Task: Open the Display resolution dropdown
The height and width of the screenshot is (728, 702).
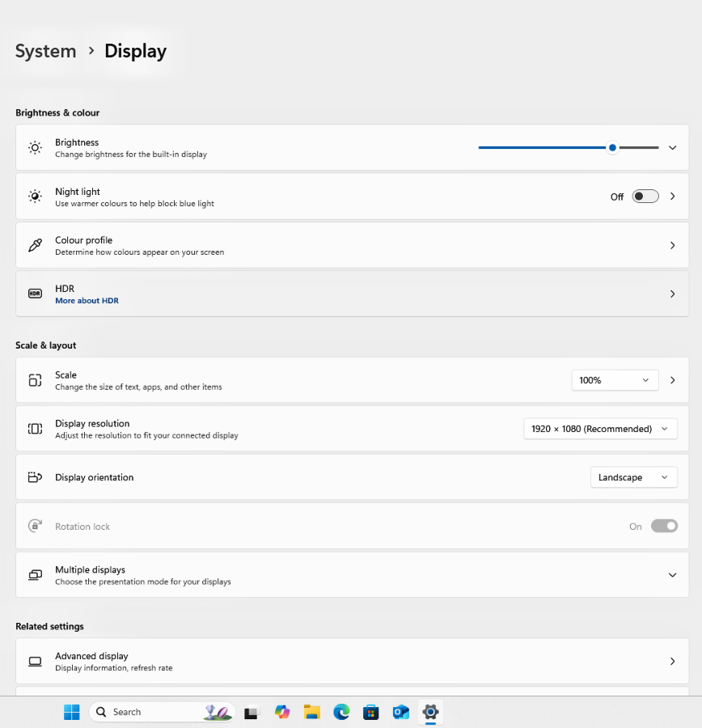Action: [600, 429]
